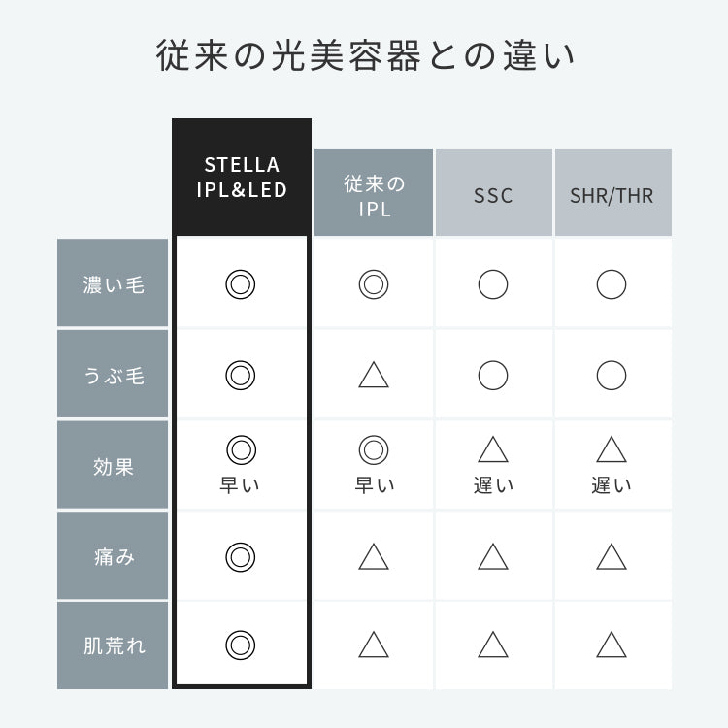The image size is (728, 728).
Task: Click the 濃い毛 row label
Action: [x=113, y=284]
